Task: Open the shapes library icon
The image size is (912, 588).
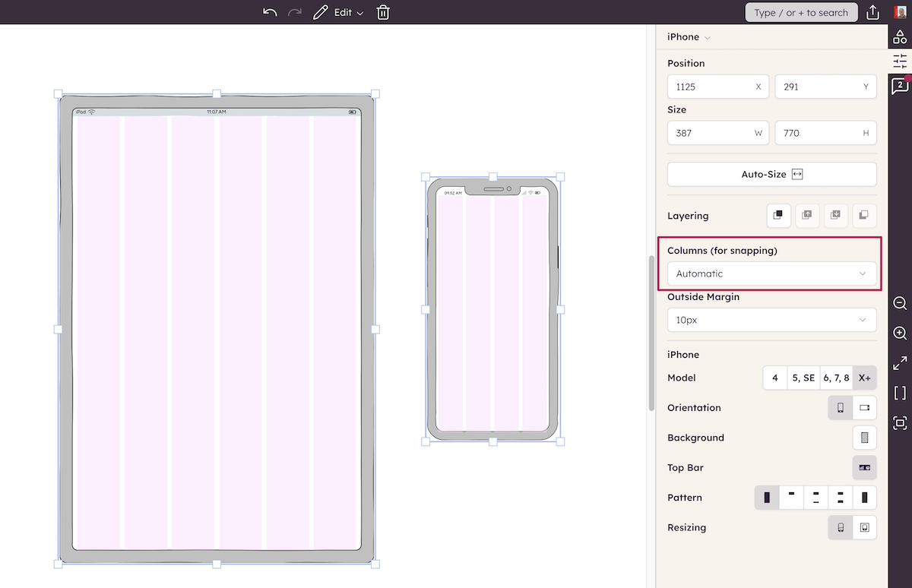Action: pos(900,36)
